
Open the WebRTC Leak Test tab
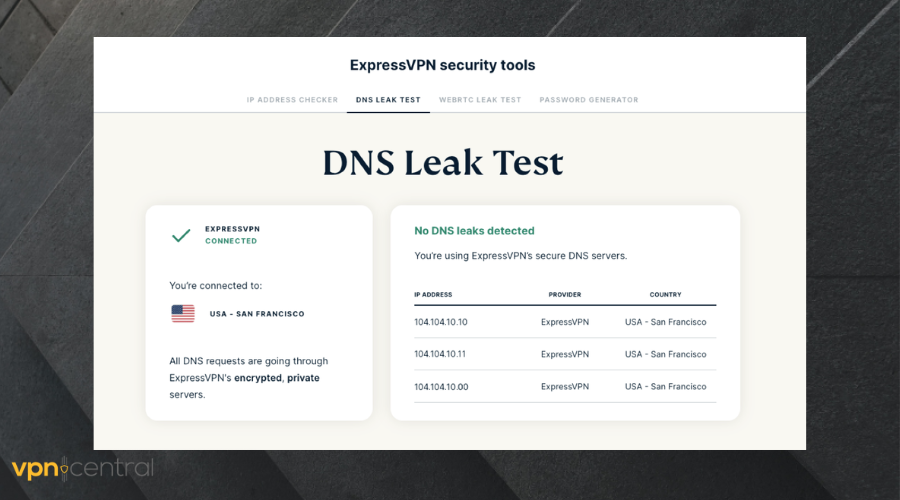click(x=480, y=100)
